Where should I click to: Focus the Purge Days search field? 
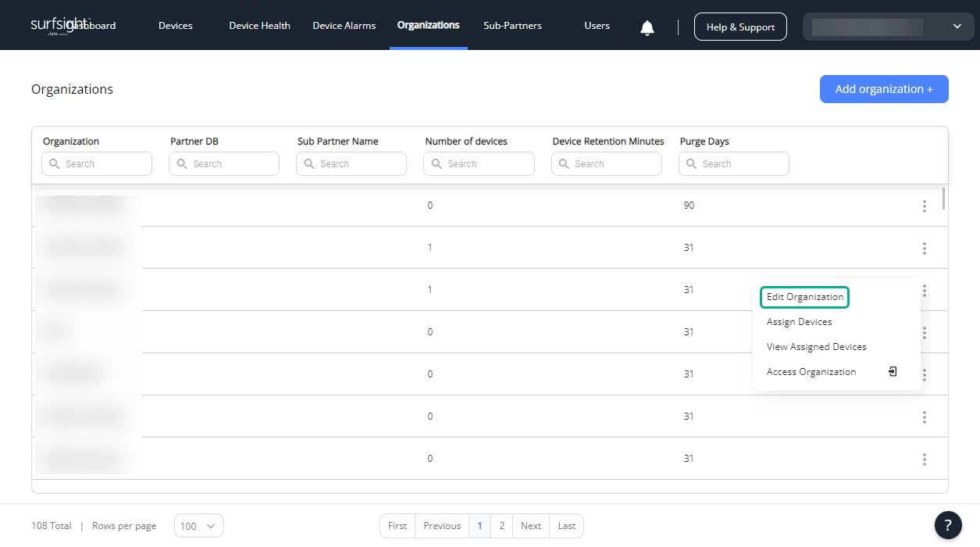tap(734, 164)
